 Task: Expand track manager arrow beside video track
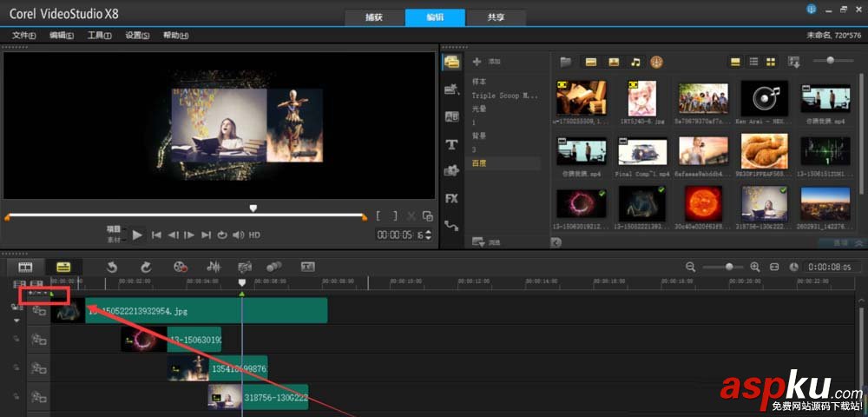click(x=16, y=320)
